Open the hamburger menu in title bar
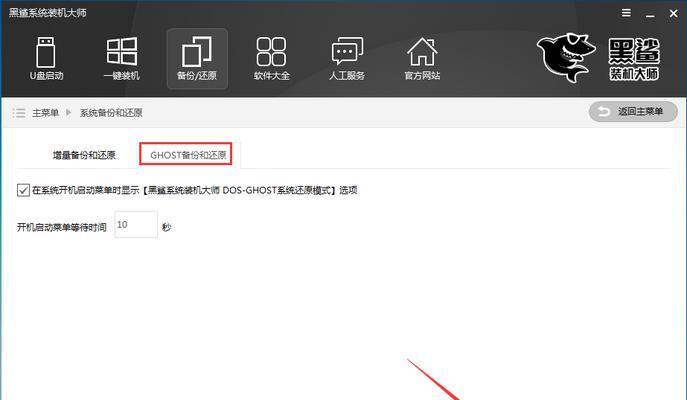The image size is (687, 400). point(627,13)
